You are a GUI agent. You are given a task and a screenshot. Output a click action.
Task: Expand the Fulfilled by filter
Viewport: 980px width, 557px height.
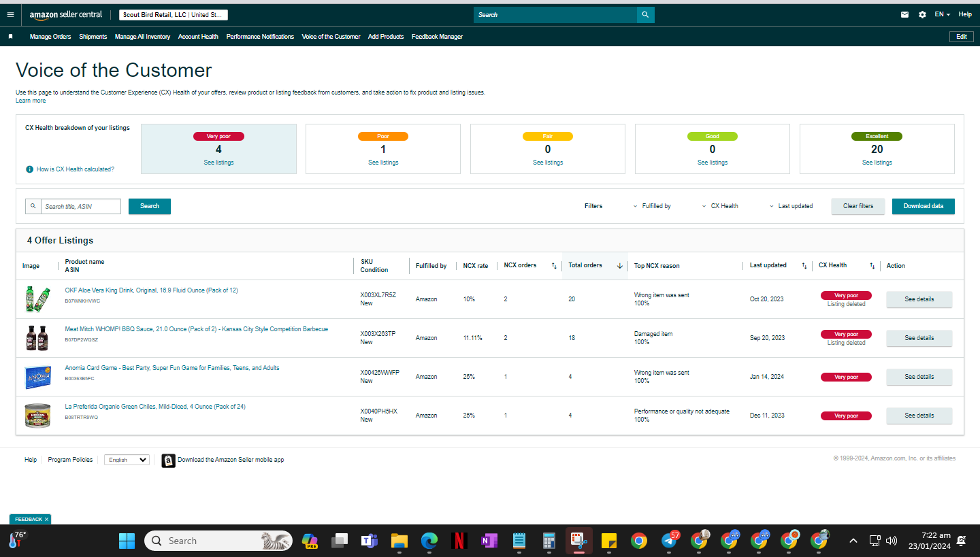point(652,206)
